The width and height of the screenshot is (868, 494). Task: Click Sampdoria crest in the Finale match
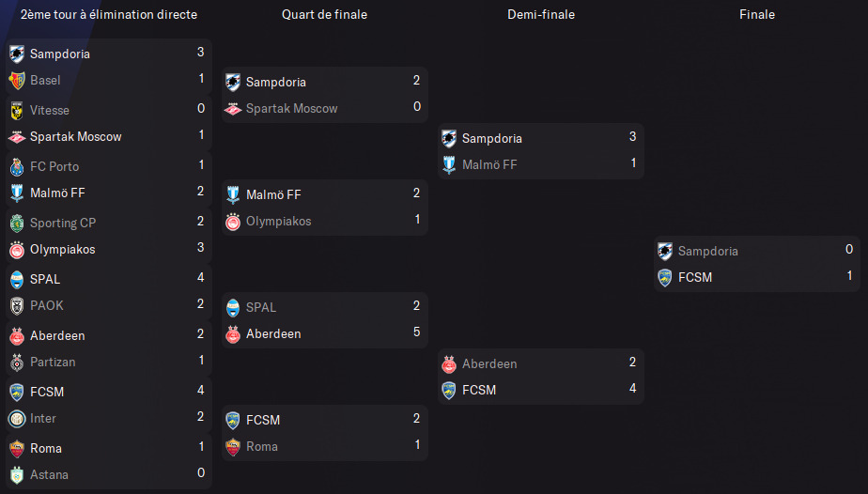click(x=665, y=251)
